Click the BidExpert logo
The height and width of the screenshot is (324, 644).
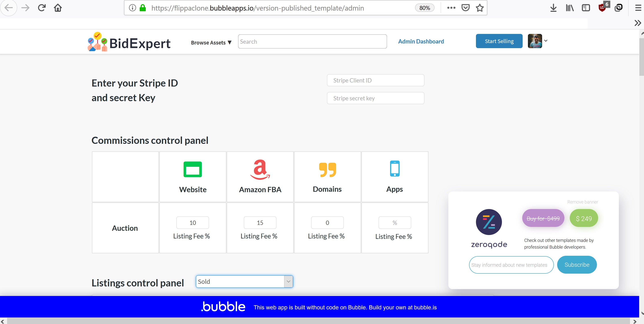[129, 42]
